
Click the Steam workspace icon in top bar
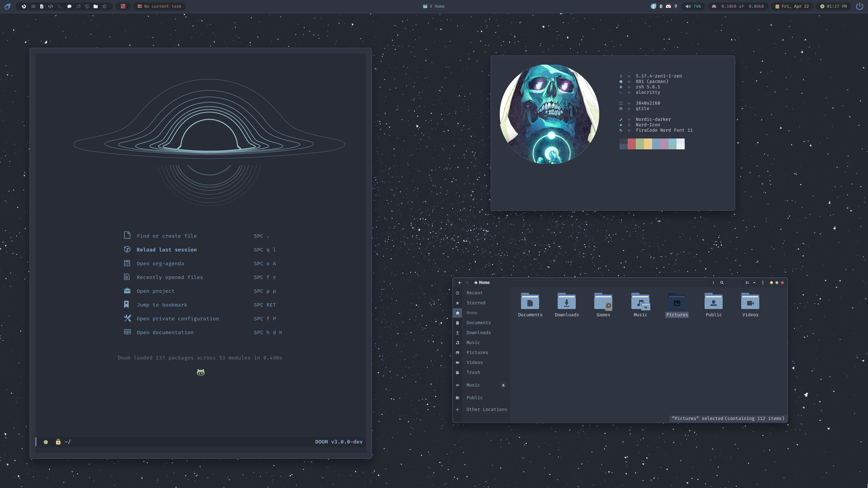[x=87, y=6]
